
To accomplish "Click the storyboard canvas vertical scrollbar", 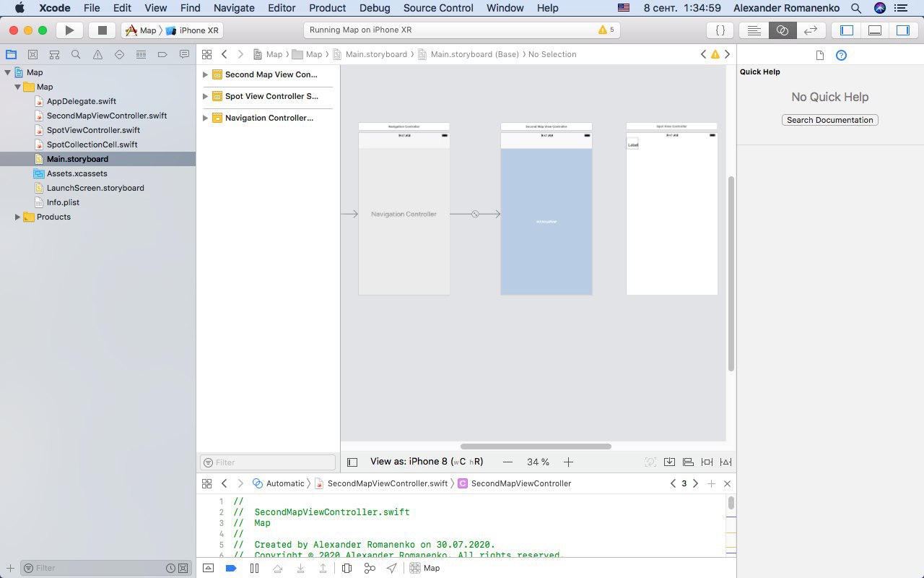I will point(731,273).
